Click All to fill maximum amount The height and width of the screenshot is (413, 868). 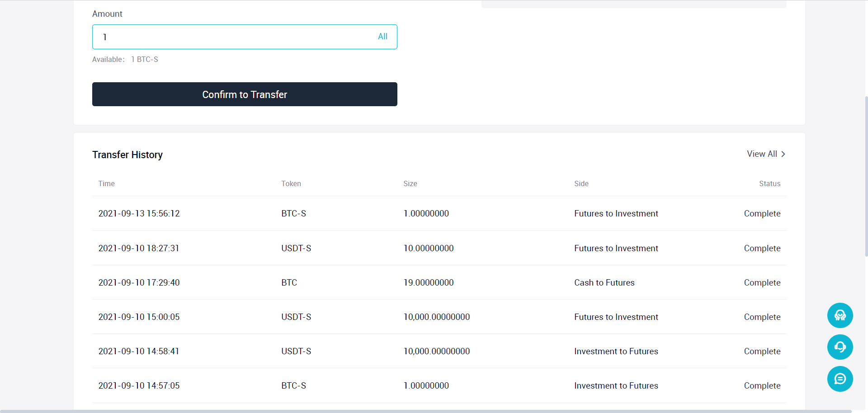click(382, 37)
